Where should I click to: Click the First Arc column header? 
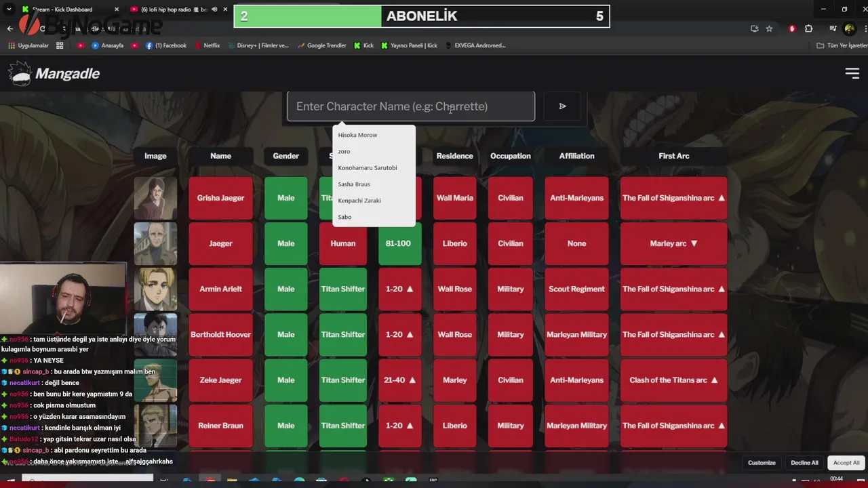coord(673,156)
